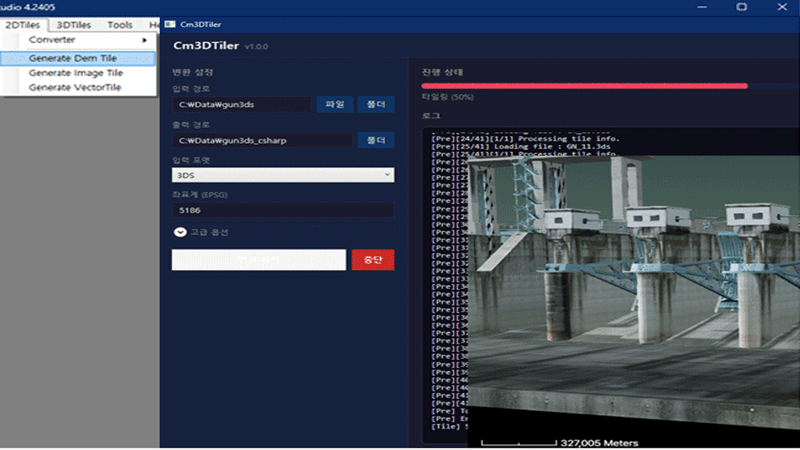Click the 파일 button next to the C:\Data\gun3ds path
The image size is (800, 450).
(x=335, y=104)
